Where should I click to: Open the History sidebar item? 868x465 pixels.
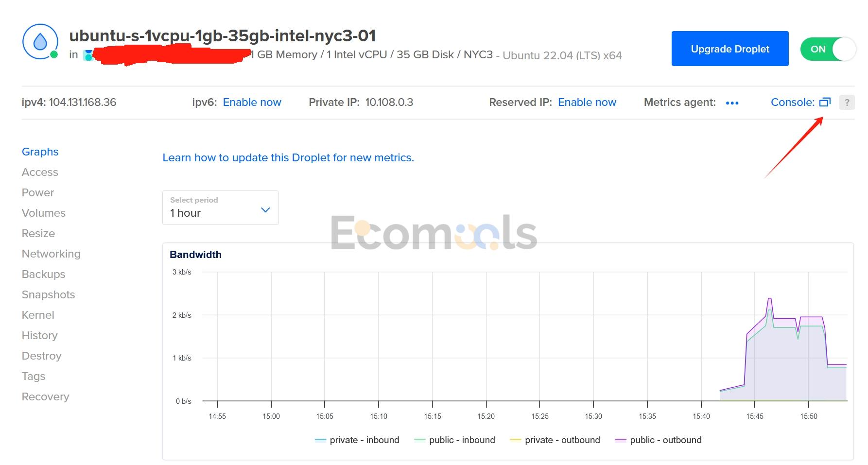coord(40,335)
